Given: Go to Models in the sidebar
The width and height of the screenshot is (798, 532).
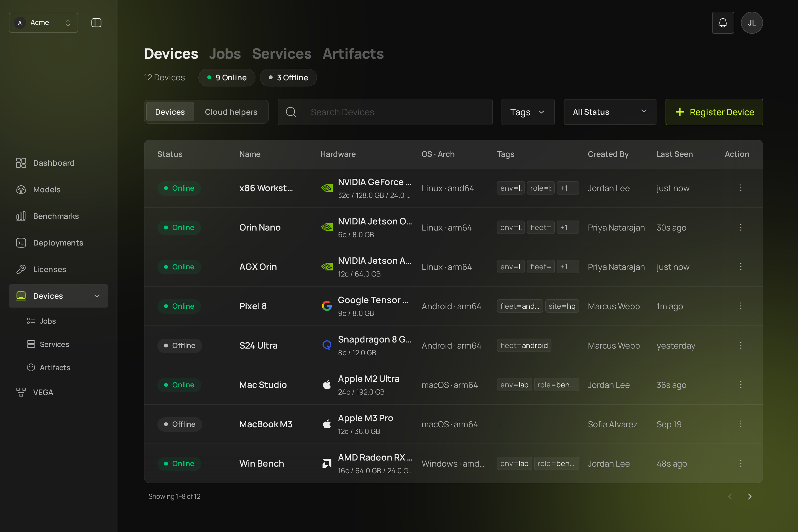Looking at the screenshot, I should tap(58, 189).
